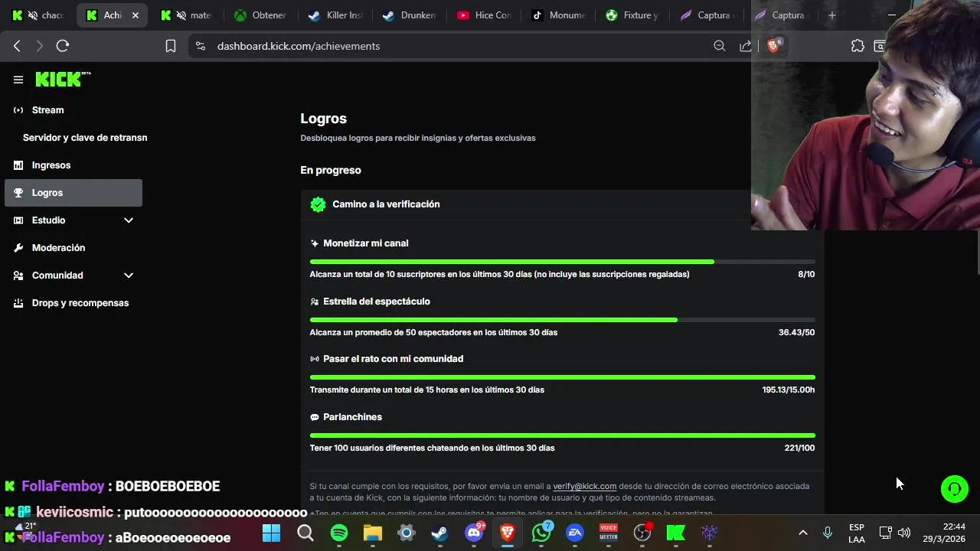Expand the Estudio chevron
980x551 pixels.
[129, 220]
